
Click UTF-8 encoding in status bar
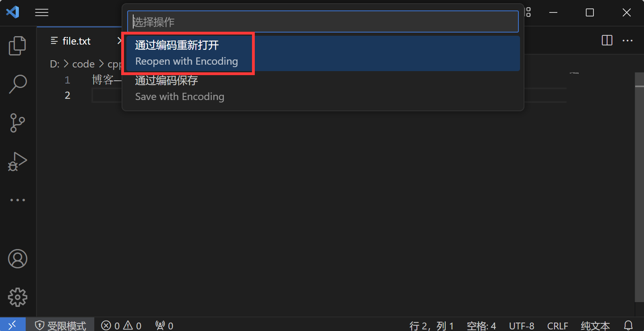(x=522, y=325)
